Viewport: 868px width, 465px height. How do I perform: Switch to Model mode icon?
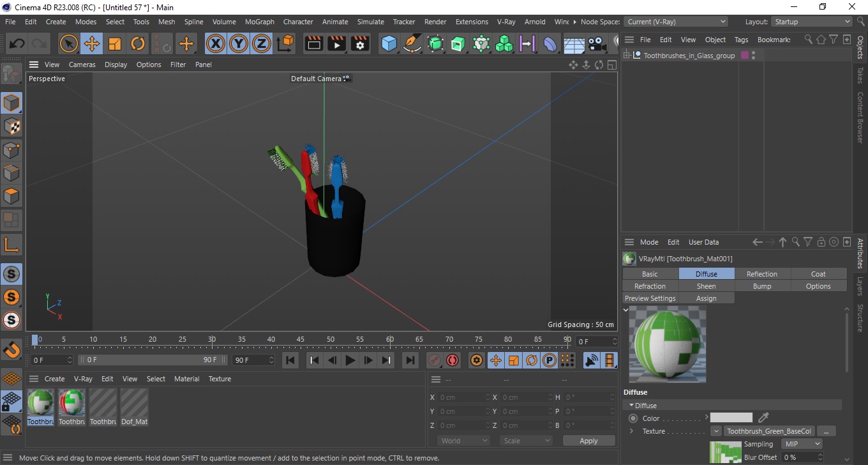point(11,103)
